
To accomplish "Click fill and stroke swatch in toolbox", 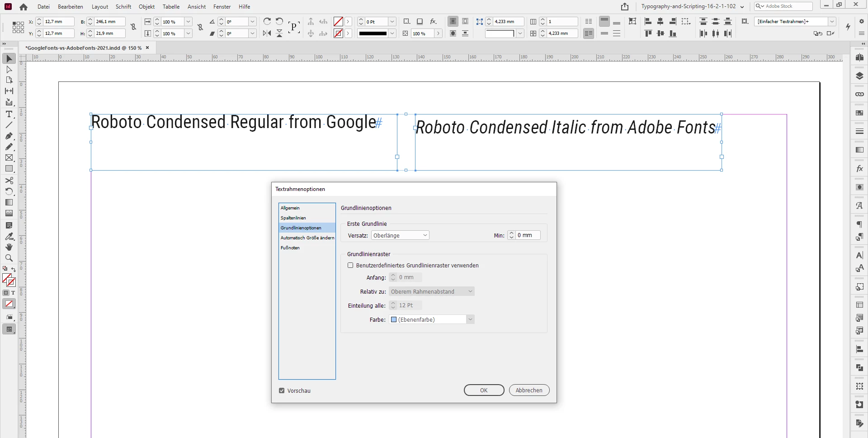I will (x=9, y=280).
